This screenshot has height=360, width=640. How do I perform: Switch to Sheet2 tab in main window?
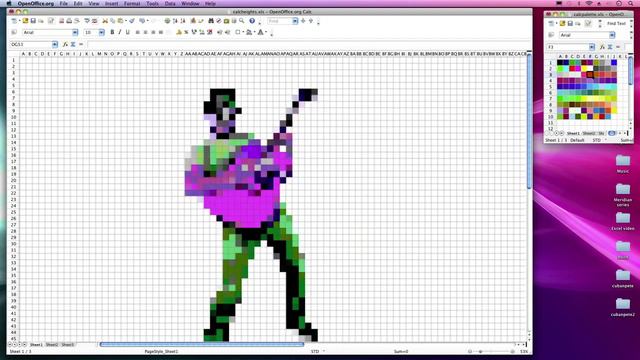click(x=52, y=344)
